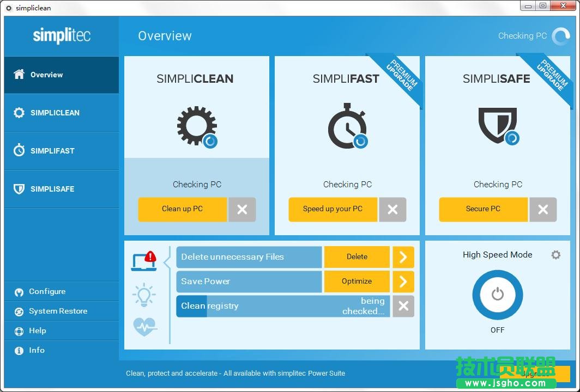580x392 pixels.
Task: Click the Clean up PC button
Action: tap(182, 209)
